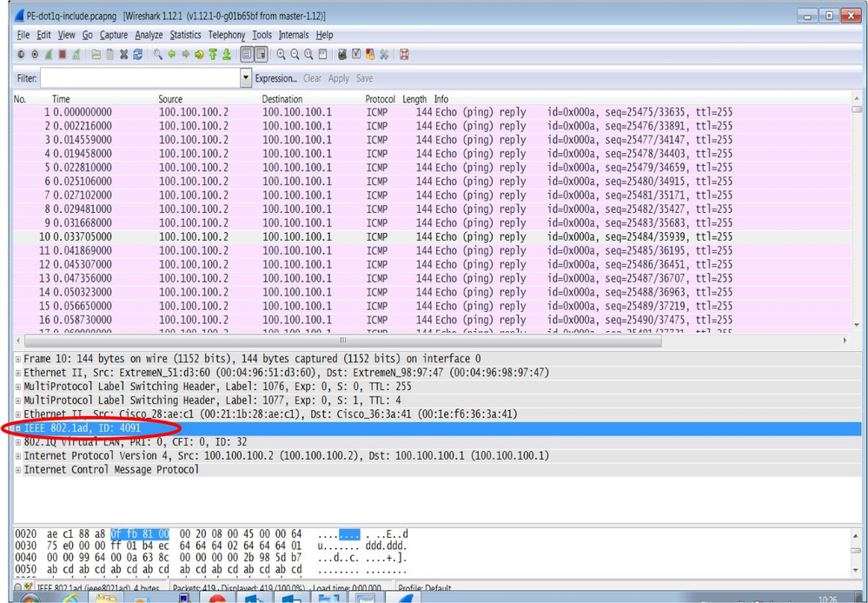Expand Ethernet II ExtremeN_51:d3:60 node
The image size is (868, 603).
coord(18,373)
